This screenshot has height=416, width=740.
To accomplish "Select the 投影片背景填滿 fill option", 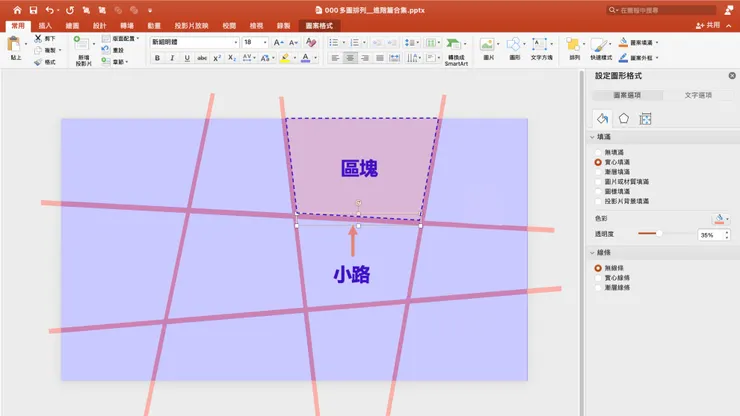I will tap(598, 201).
